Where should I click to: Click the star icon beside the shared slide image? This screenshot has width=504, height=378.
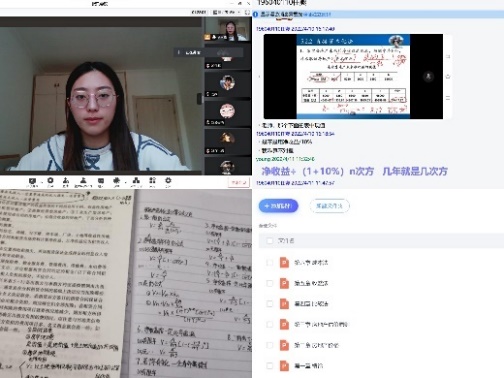click(x=448, y=77)
